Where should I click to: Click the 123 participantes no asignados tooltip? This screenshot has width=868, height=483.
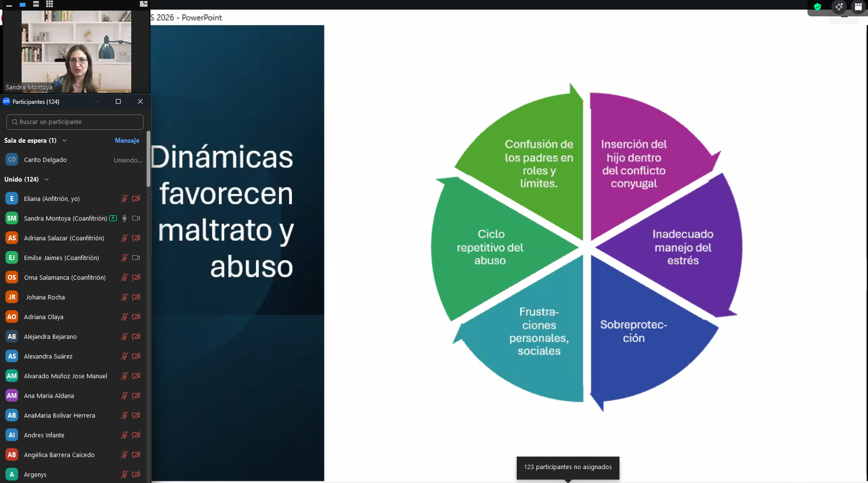point(568,467)
